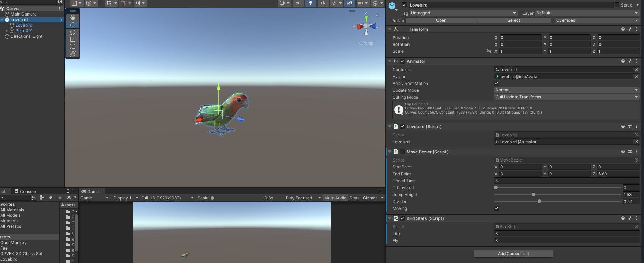The image size is (644, 263).
Task: Open the prefab Overrides dropdown
Action: pos(597,20)
